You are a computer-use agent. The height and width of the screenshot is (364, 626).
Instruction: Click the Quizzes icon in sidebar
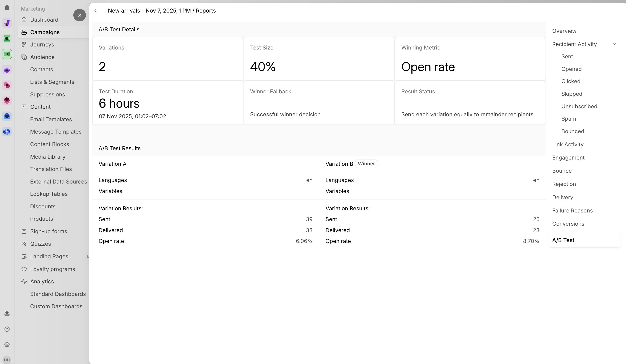[x=24, y=244]
